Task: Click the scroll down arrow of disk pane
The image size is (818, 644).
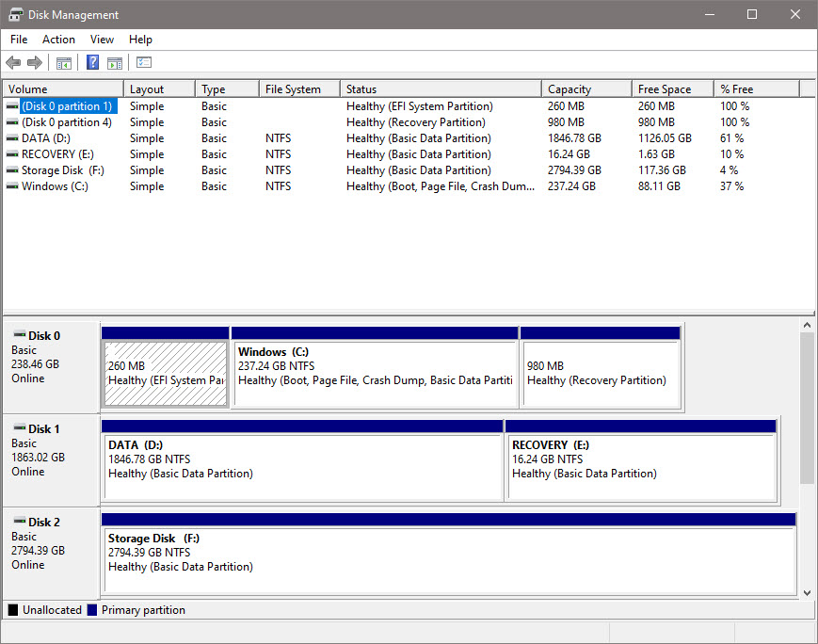Action: pyautogui.click(x=807, y=593)
